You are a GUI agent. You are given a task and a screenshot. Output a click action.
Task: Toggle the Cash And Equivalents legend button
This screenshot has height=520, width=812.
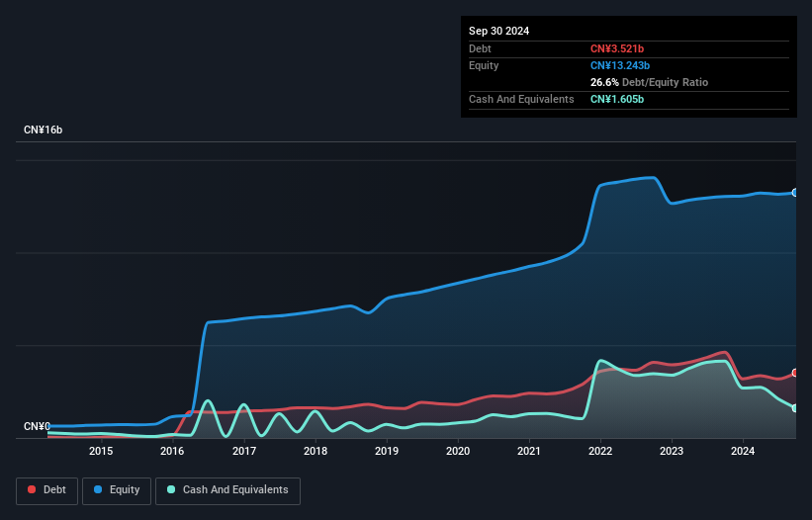click(227, 490)
